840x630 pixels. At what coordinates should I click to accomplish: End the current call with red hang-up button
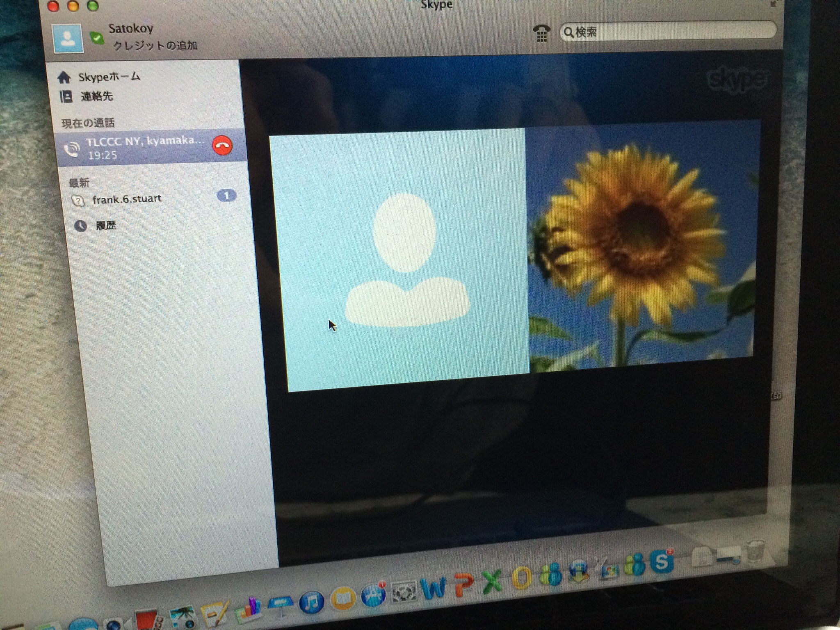point(222,146)
